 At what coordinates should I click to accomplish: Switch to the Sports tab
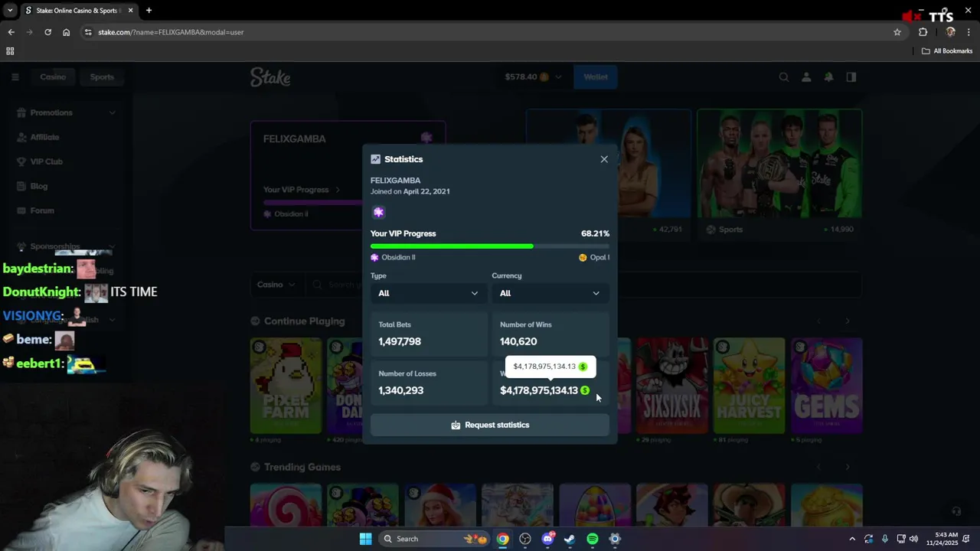[102, 77]
